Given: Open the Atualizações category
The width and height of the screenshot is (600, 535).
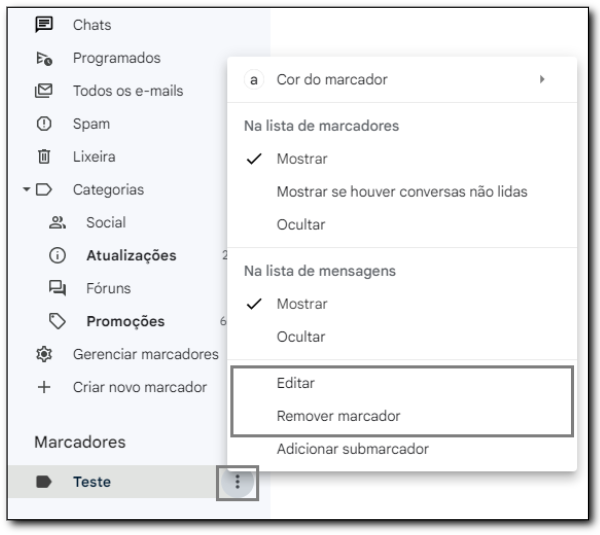Looking at the screenshot, I should [131, 256].
